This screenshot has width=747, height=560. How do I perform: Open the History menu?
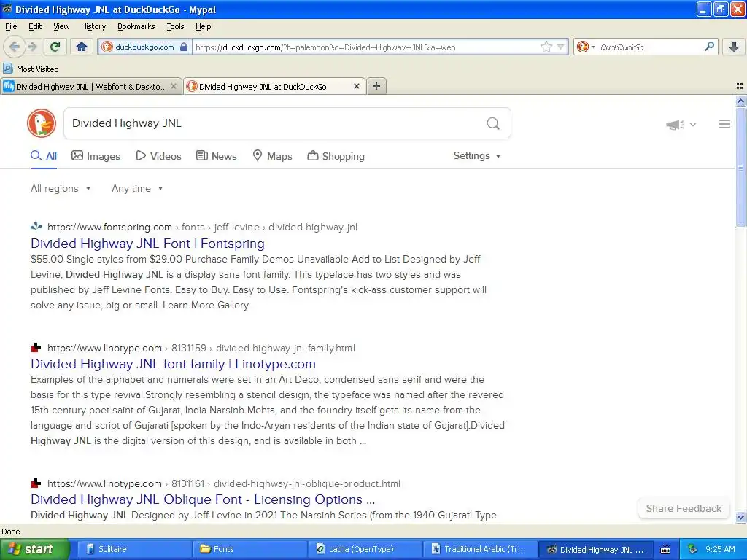click(93, 26)
